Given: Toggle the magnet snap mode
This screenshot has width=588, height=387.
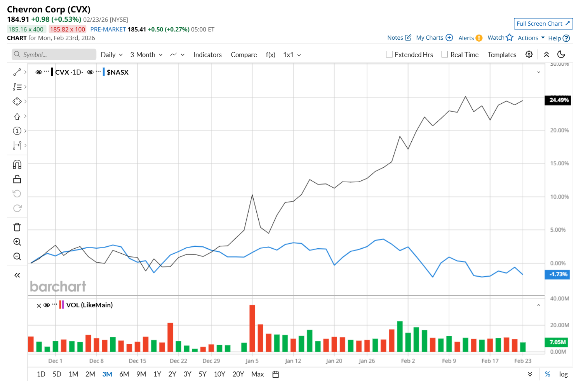Looking at the screenshot, I should coord(17,164).
